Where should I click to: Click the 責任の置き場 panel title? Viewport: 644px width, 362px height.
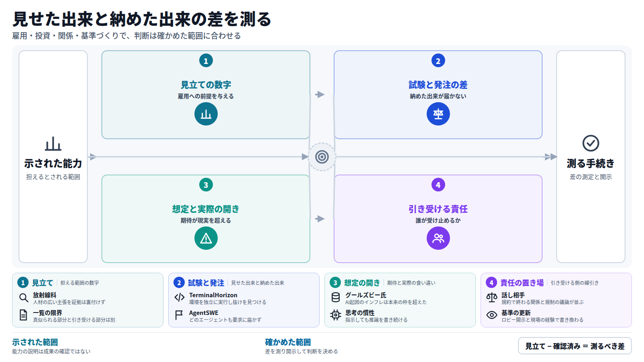(522, 283)
